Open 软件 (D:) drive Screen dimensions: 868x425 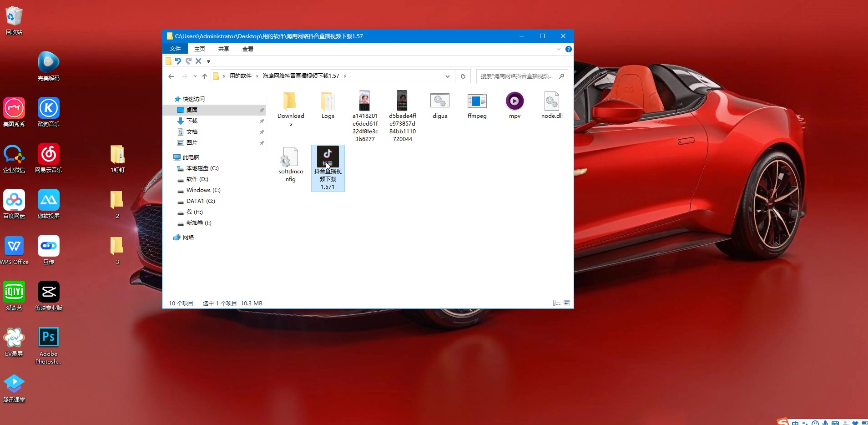click(x=197, y=179)
